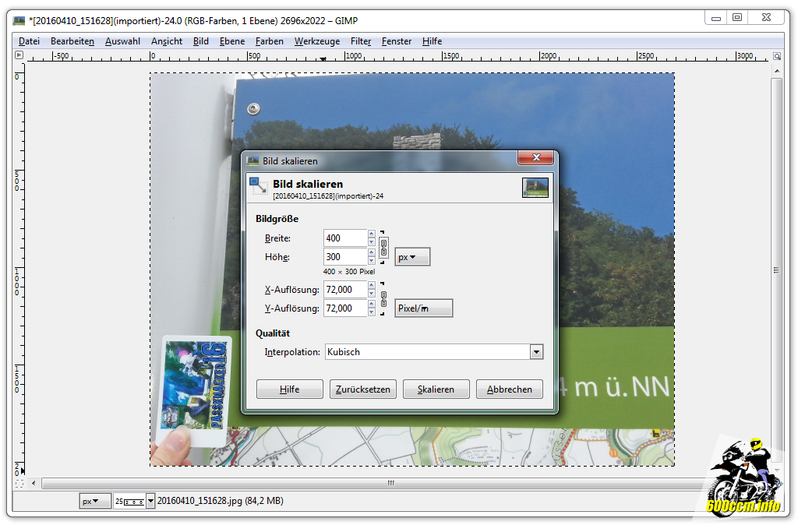Click the zoom-on-resize icon at top-right ruler

[776, 56]
